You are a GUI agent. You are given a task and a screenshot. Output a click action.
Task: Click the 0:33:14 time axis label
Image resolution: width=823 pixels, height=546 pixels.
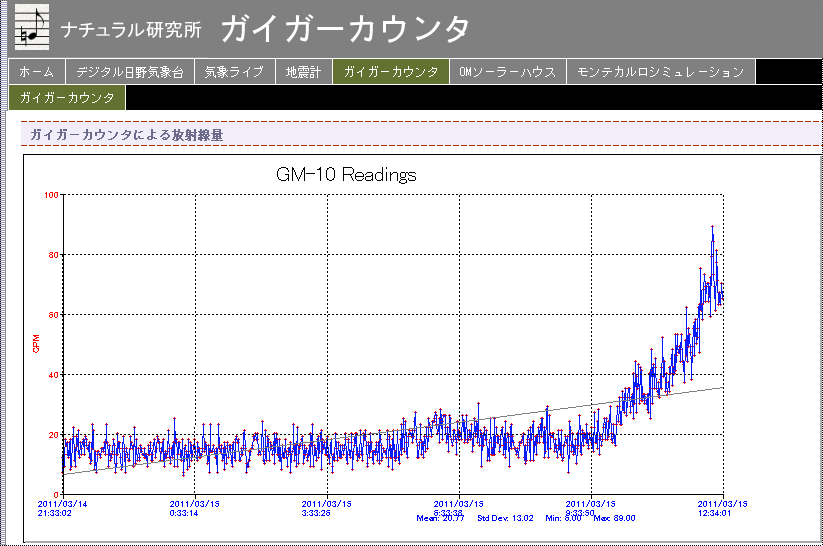coord(184,513)
